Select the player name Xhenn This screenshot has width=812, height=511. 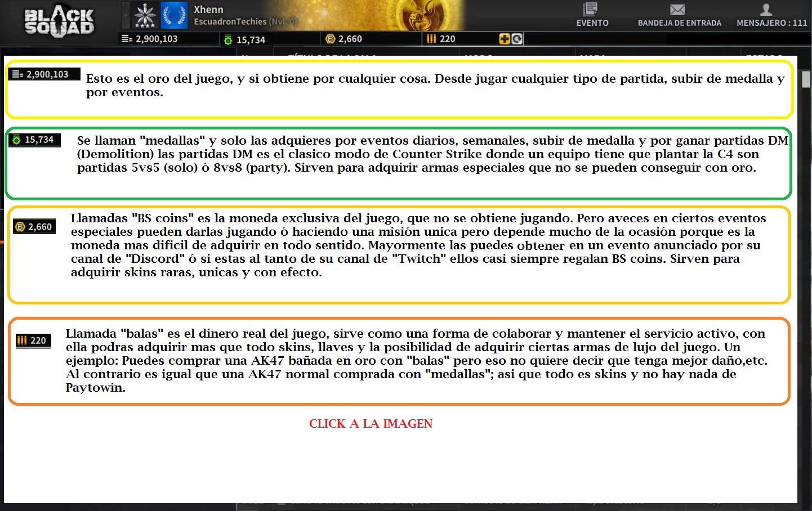208,10
